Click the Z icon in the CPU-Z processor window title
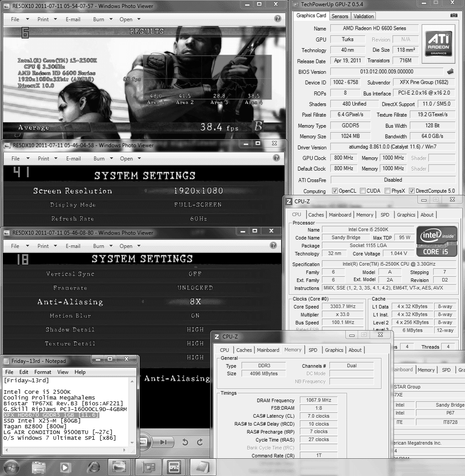This screenshot has height=476, width=465. (289, 201)
